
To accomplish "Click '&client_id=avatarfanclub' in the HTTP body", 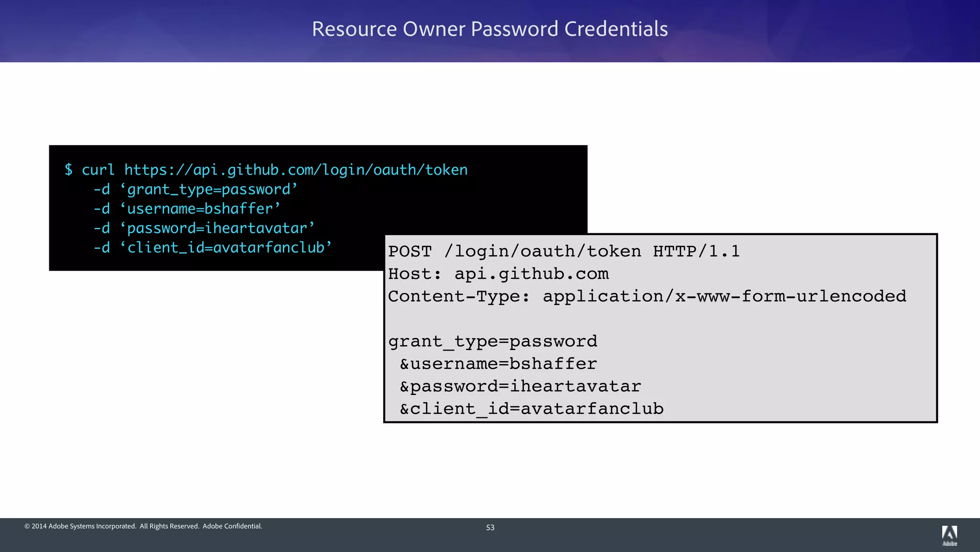I will 532,409.
